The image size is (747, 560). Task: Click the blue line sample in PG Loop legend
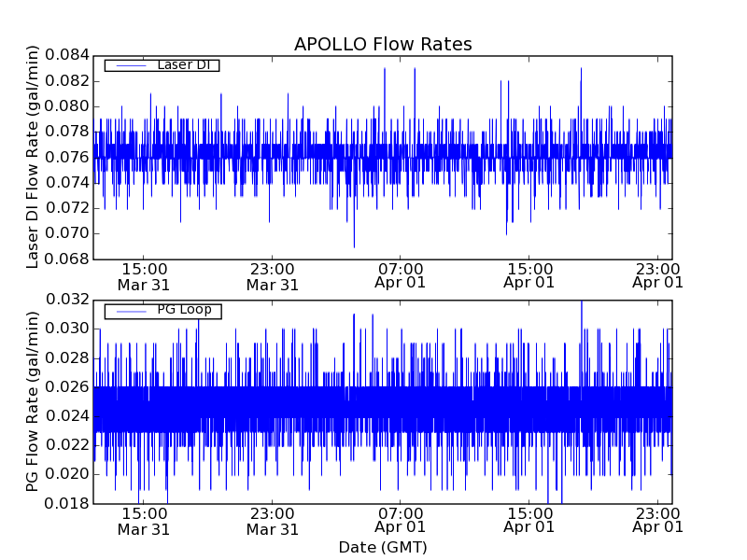point(130,311)
